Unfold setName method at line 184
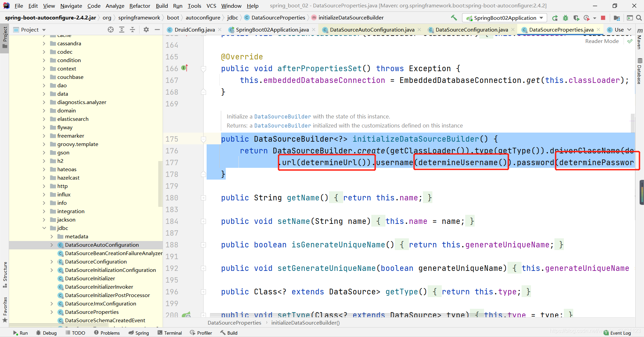Viewport: 644px width, 337px height. [x=203, y=221]
